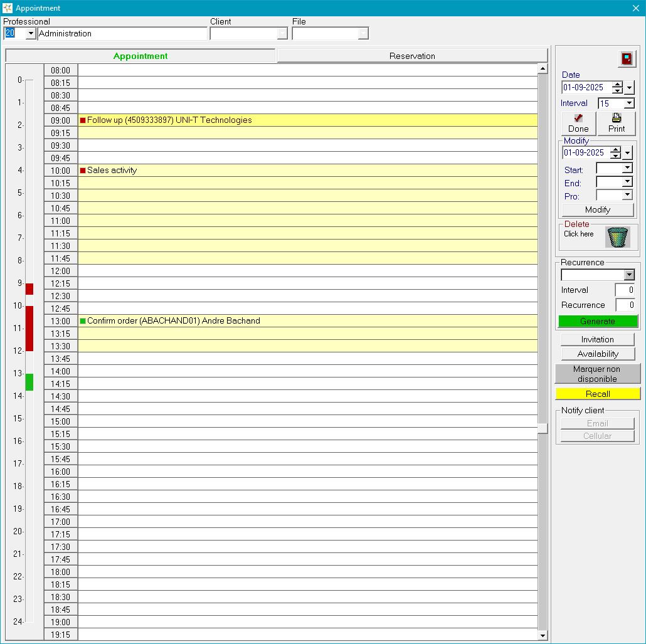Select the Appointment tab
Viewport: 646px width, 644px height.
point(140,56)
